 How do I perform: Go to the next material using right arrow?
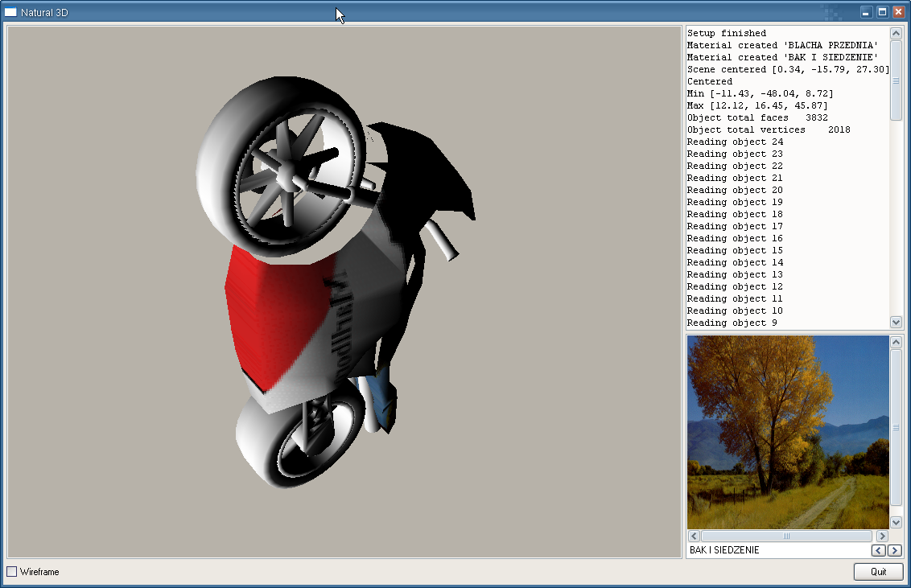click(x=894, y=551)
